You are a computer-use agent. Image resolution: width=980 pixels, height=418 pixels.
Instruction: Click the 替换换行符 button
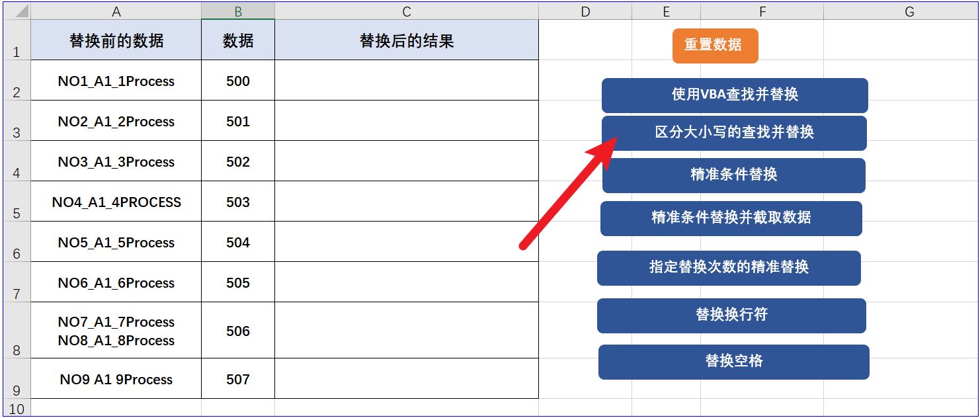click(731, 315)
